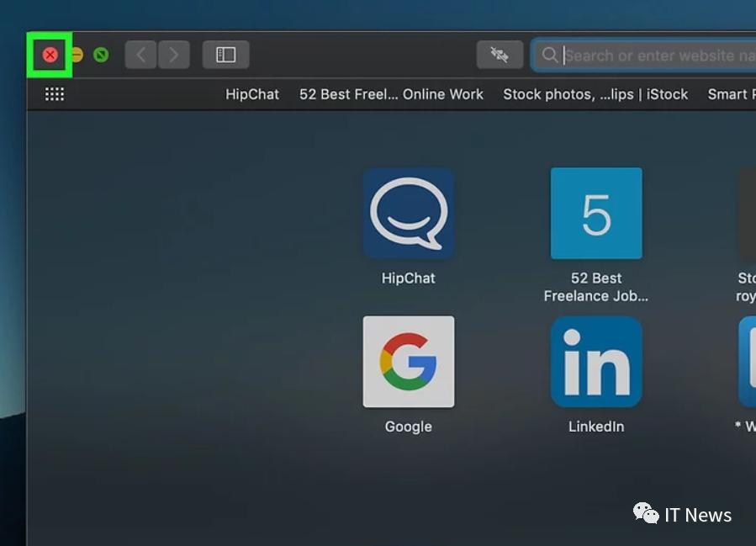Go forward with the right arrow button
This screenshot has width=756, height=546.
(174, 55)
